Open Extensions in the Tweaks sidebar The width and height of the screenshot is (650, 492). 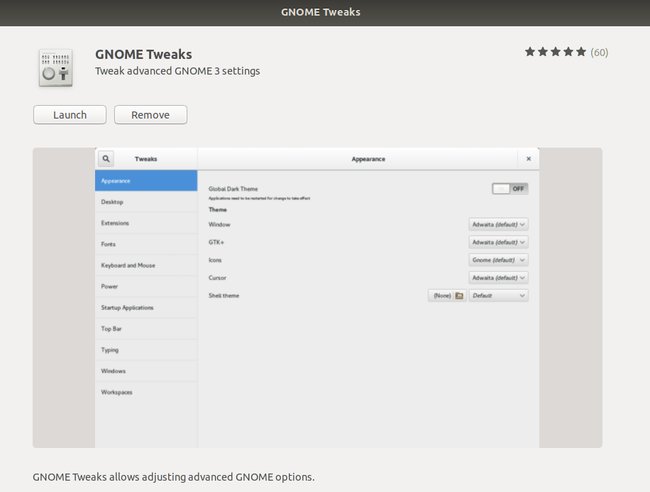click(x=146, y=223)
